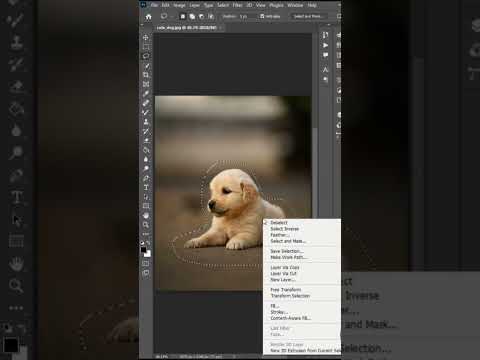Choose Transform Selection from context menu
480x360 pixels.
[290, 296]
